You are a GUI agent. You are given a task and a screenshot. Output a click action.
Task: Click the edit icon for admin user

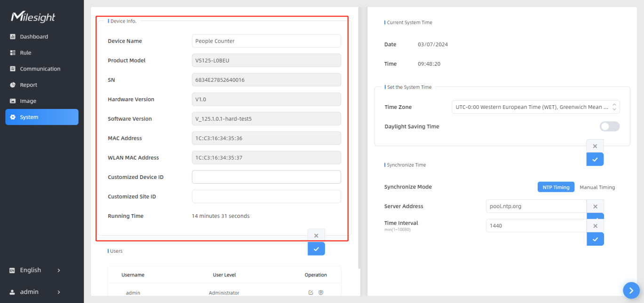[x=310, y=293]
